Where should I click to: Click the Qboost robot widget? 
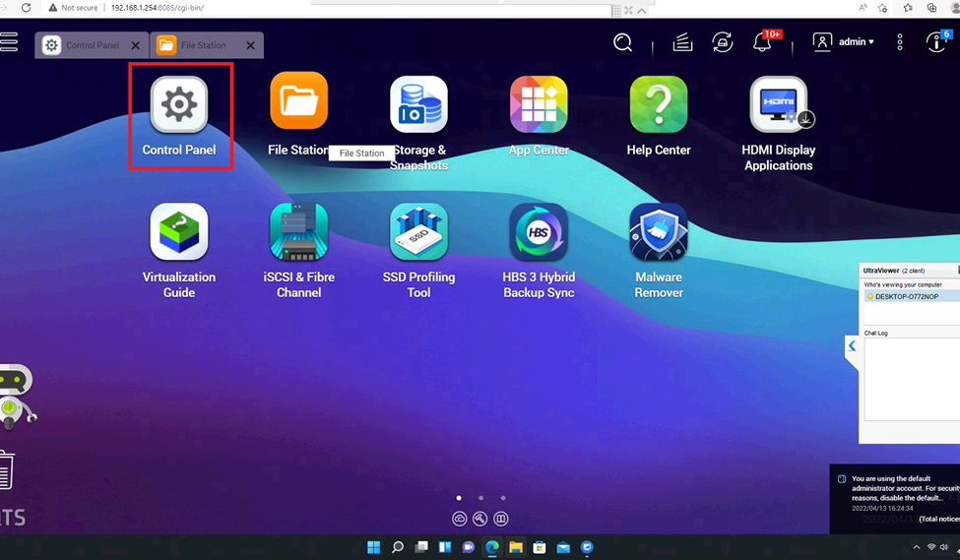[x=17, y=396]
